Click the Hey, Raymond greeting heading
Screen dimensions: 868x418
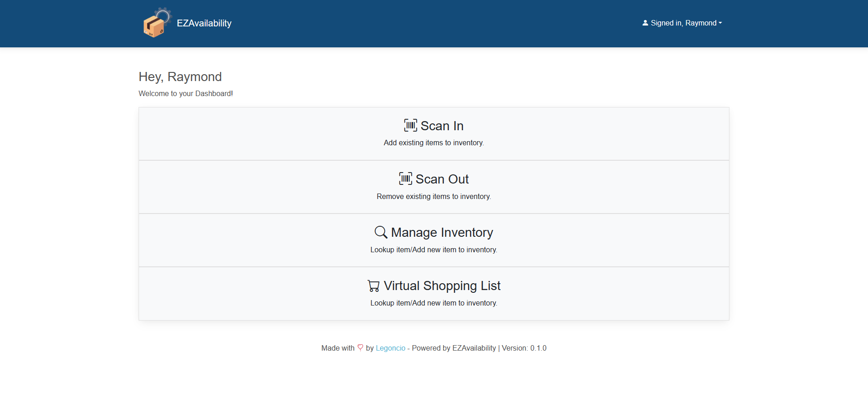(180, 76)
